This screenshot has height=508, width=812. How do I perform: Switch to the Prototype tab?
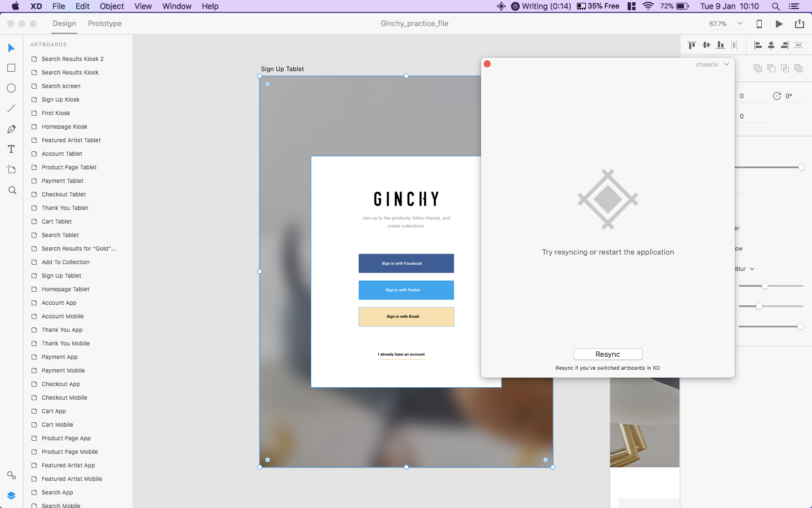click(105, 24)
